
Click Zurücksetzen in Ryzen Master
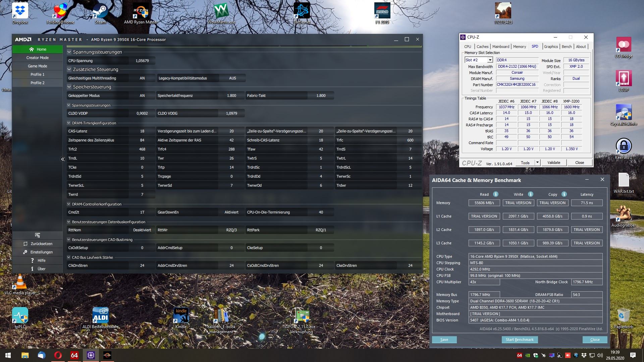[37, 244]
